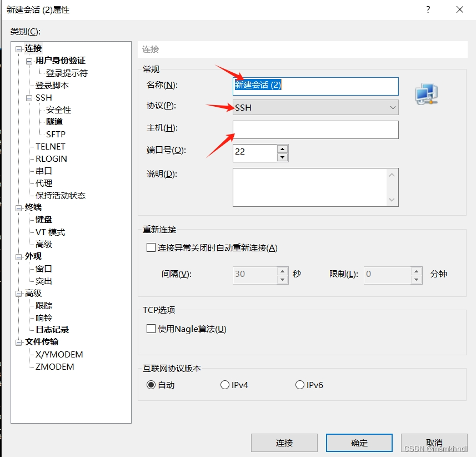Select 串口 in the category tree
The height and width of the screenshot is (457, 476).
tap(44, 171)
